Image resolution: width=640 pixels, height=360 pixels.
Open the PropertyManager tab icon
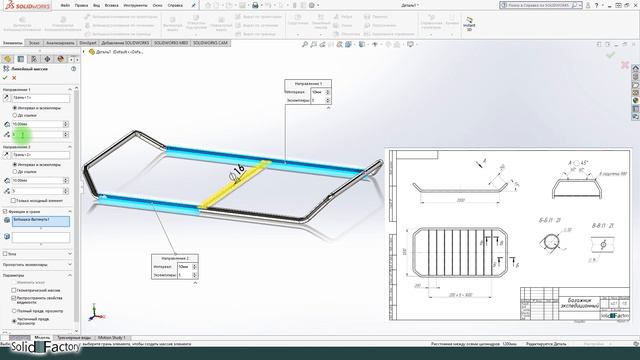coord(21,59)
